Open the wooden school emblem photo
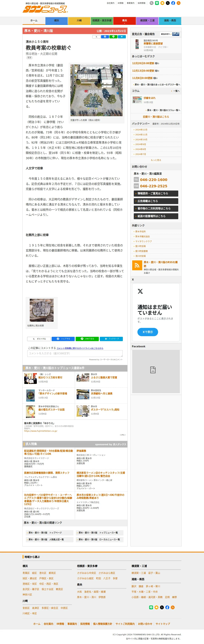The image size is (204, 644). (x=41, y=310)
